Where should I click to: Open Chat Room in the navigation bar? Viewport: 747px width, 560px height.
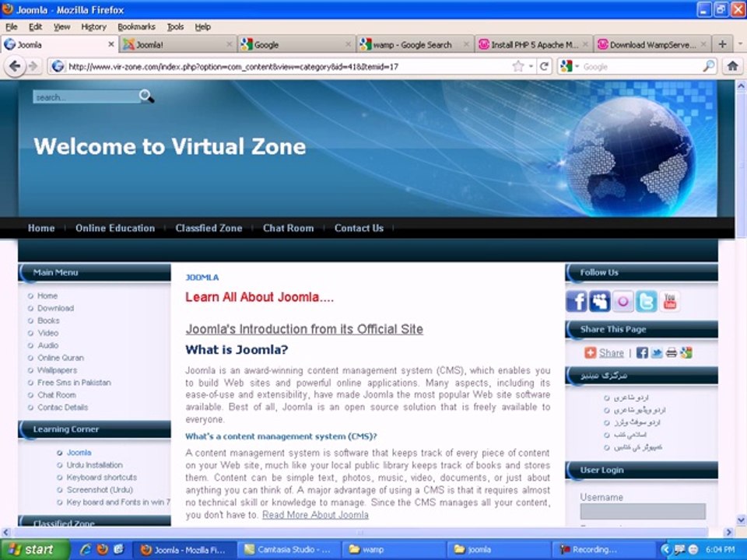coord(288,228)
